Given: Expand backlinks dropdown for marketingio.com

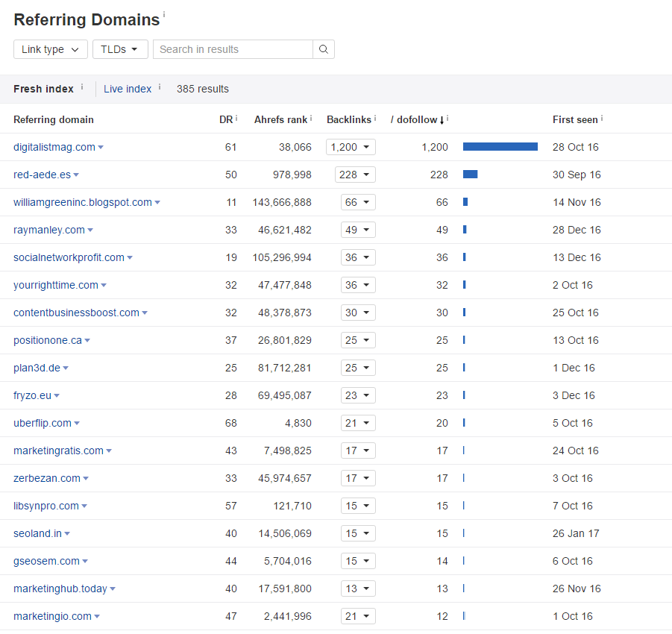Looking at the screenshot, I should [x=358, y=616].
